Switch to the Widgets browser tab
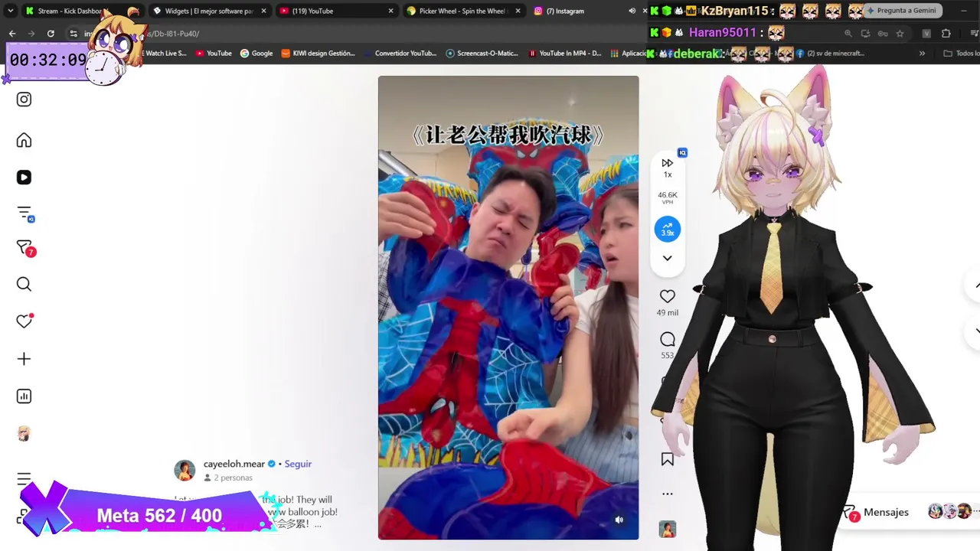The width and height of the screenshot is (980, 551). tap(208, 11)
